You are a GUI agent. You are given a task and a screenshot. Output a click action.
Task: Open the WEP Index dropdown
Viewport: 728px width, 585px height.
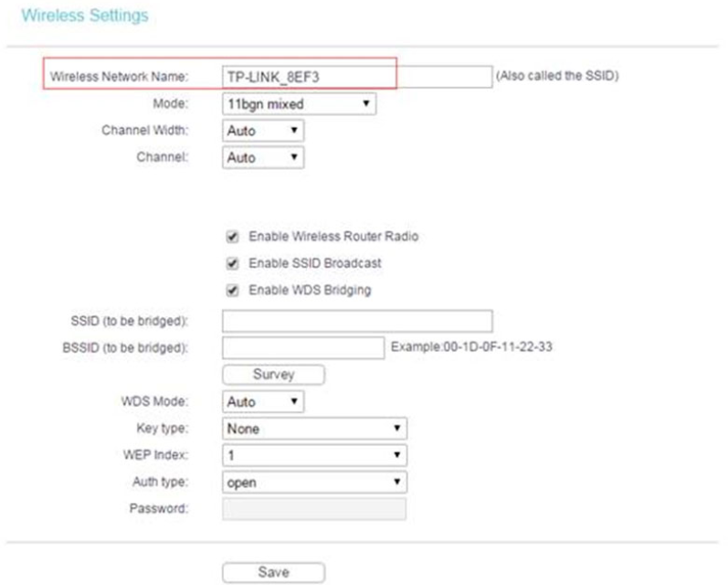pyautogui.click(x=314, y=454)
